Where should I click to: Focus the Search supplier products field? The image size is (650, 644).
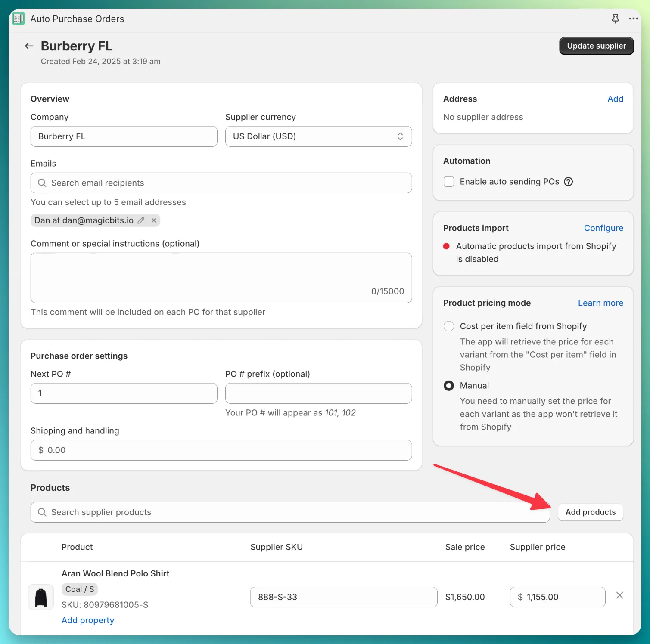pyautogui.click(x=290, y=512)
